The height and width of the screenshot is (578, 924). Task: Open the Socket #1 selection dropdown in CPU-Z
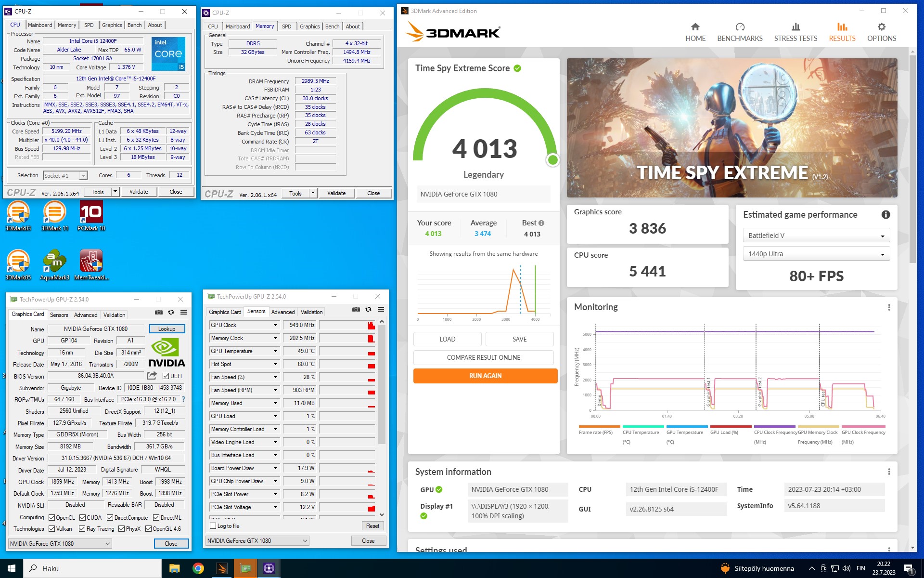pyautogui.click(x=65, y=176)
